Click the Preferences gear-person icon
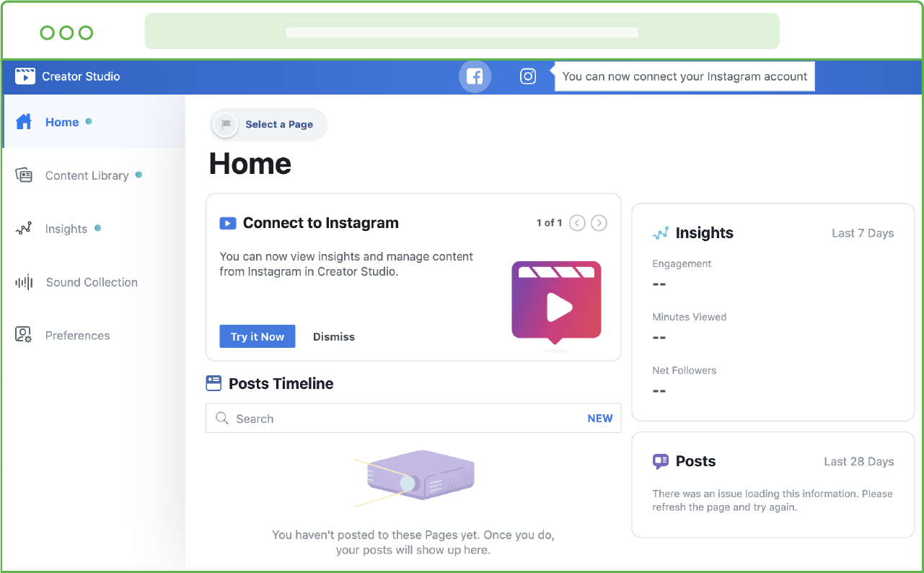This screenshot has height=573, width=924. [24, 336]
